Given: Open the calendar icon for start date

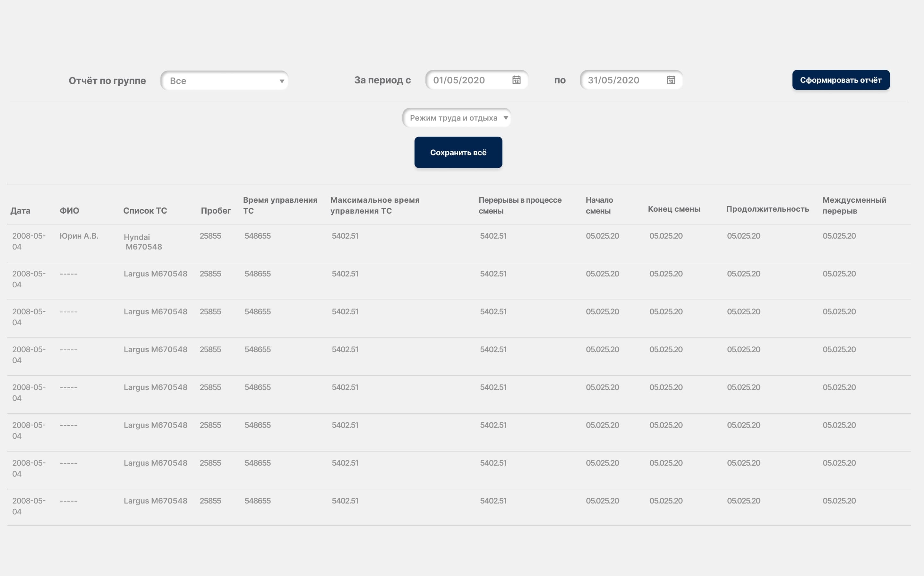Looking at the screenshot, I should pos(516,80).
